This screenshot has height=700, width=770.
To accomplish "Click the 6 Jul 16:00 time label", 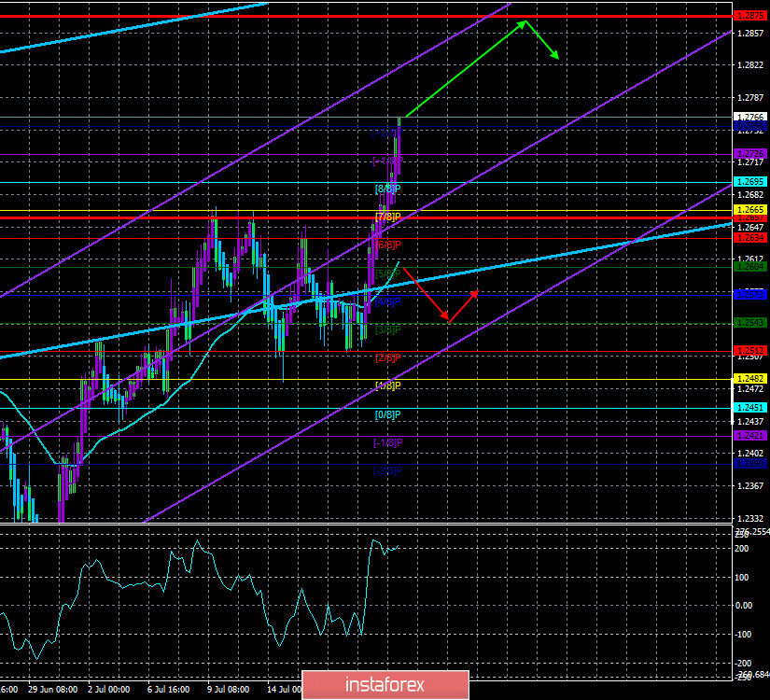I will (168, 690).
